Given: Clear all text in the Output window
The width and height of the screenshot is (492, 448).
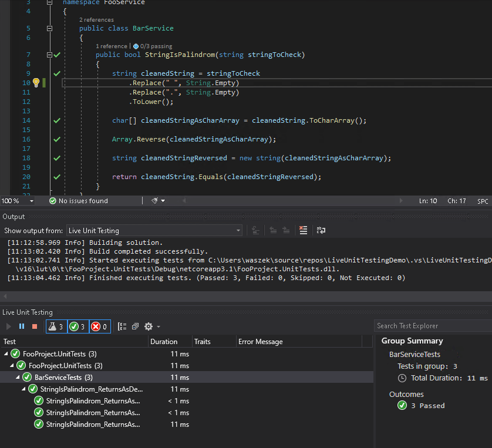Looking at the screenshot, I should tap(302, 230).
